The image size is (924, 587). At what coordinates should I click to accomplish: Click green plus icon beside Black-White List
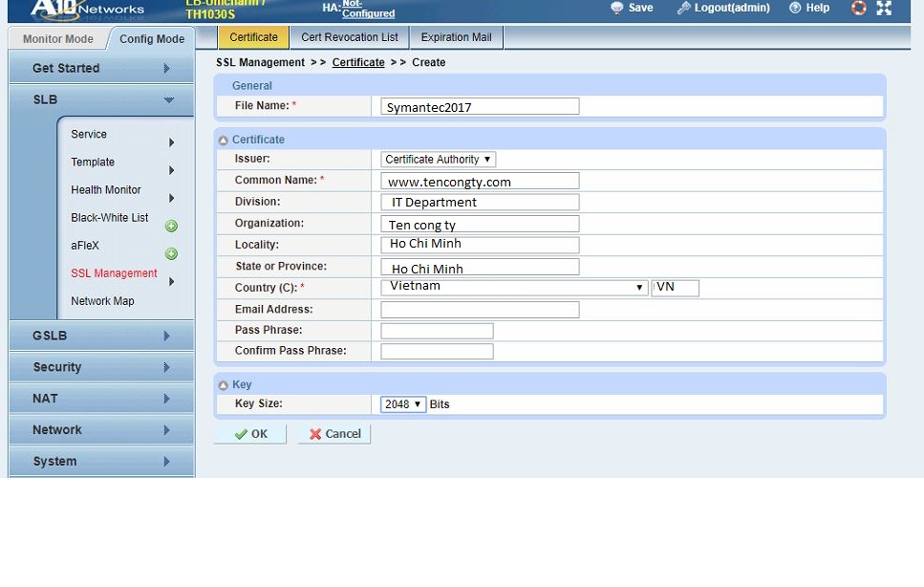(171, 227)
